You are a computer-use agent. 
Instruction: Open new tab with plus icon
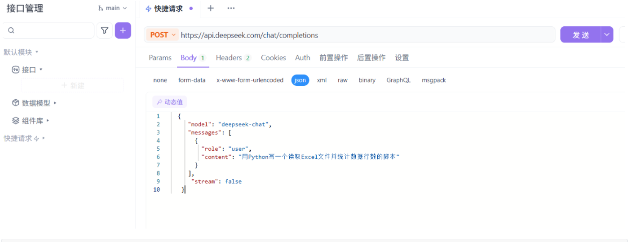(x=210, y=8)
